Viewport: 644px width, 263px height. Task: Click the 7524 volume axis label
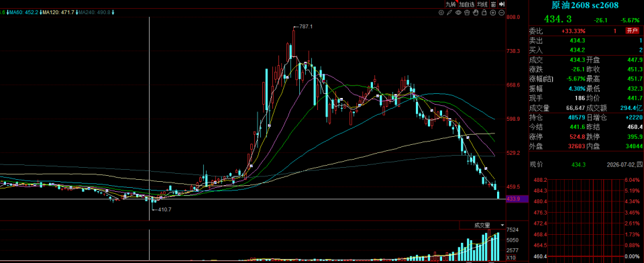pos(513,229)
